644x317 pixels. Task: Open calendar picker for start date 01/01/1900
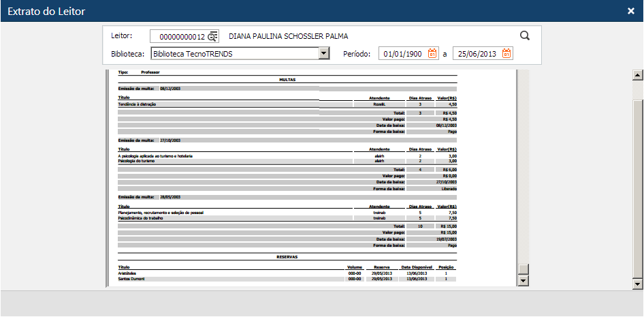pyautogui.click(x=432, y=54)
